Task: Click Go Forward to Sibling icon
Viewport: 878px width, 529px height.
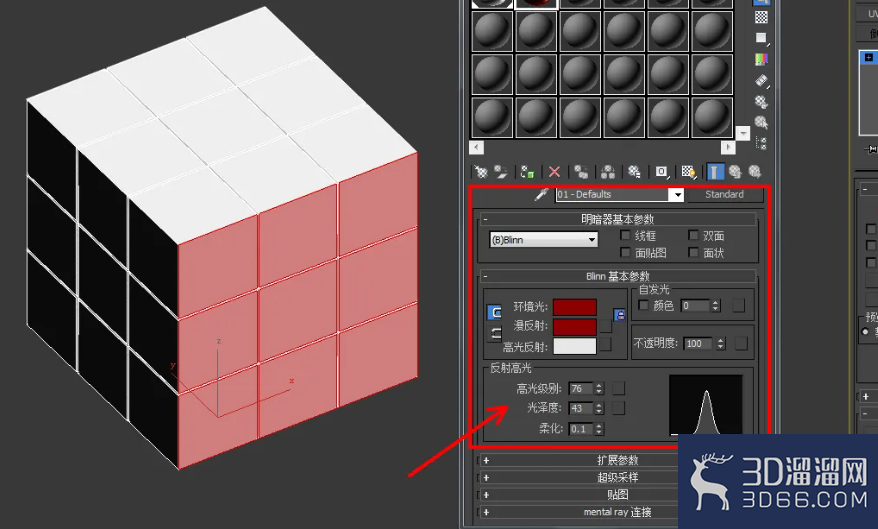Action: coord(755,172)
